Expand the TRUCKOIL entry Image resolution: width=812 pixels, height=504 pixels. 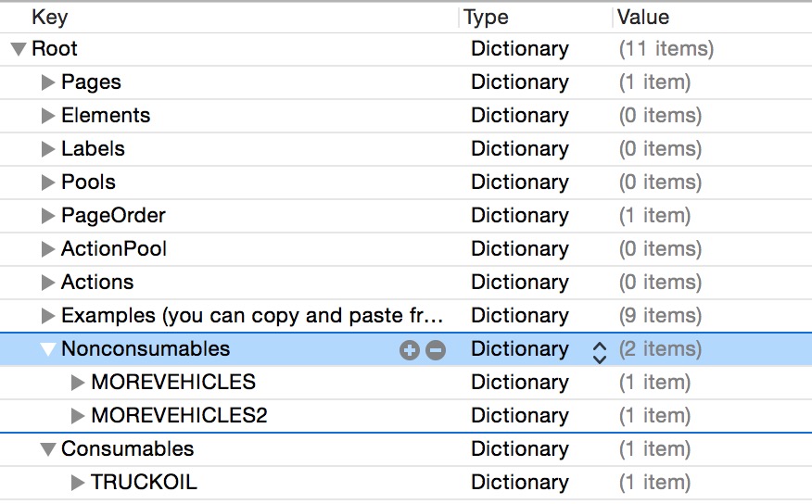(x=78, y=483)
